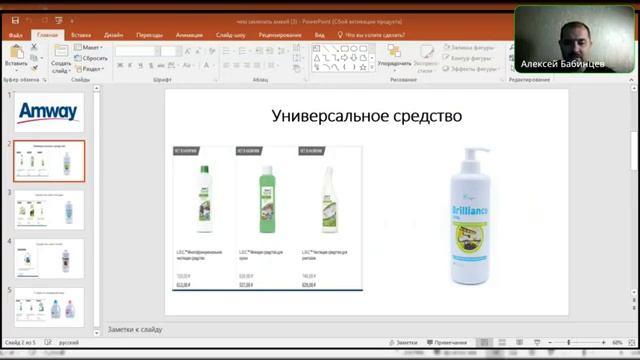This screenshot has width=640, height=360.
Task: Click the Bullets list icon
Action: click(x=227, y=51)
